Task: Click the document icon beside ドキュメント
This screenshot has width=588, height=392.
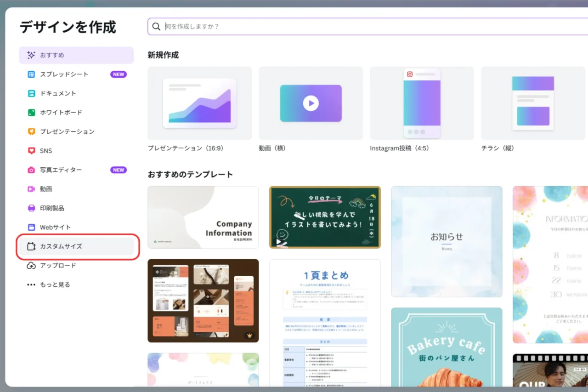Action: (x=31, y=93)
